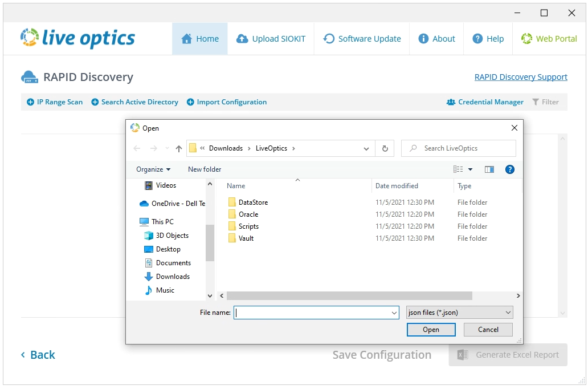Open Software Update tab
The image size is (588, 389).
pyautogui.click(x=362, y=39)
